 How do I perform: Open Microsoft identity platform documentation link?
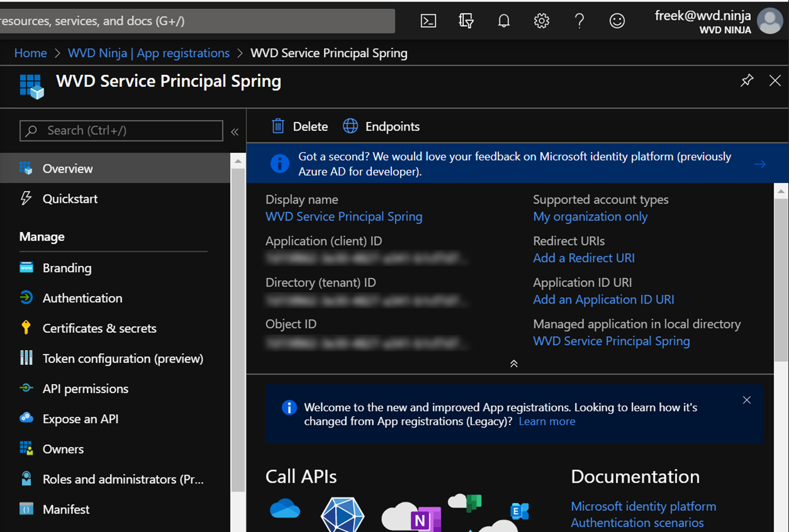(x=643, y=506)
